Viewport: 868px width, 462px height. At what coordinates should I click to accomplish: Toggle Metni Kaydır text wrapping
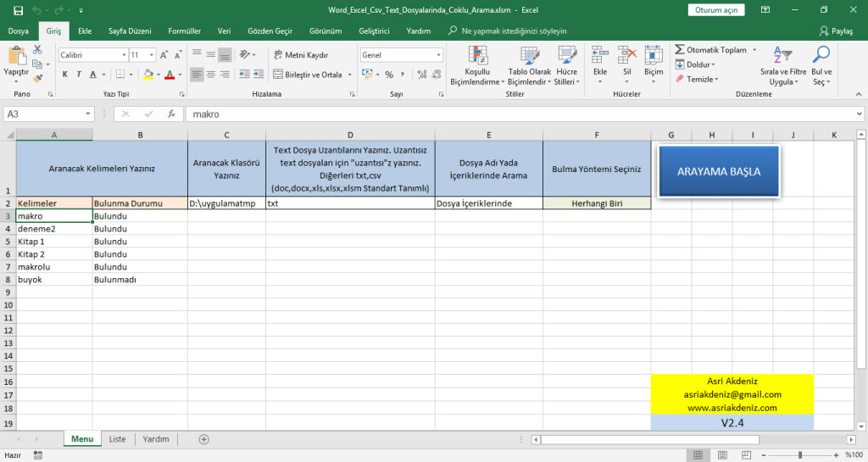[302, 54]
